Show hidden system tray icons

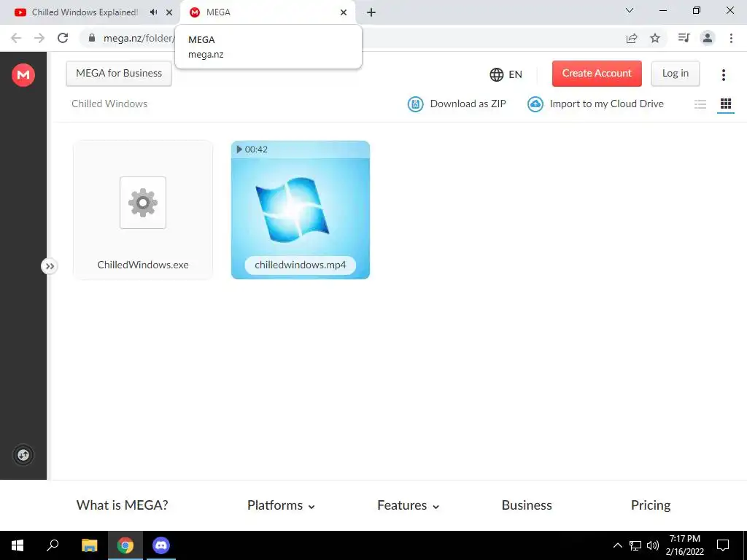coord(617,545)
